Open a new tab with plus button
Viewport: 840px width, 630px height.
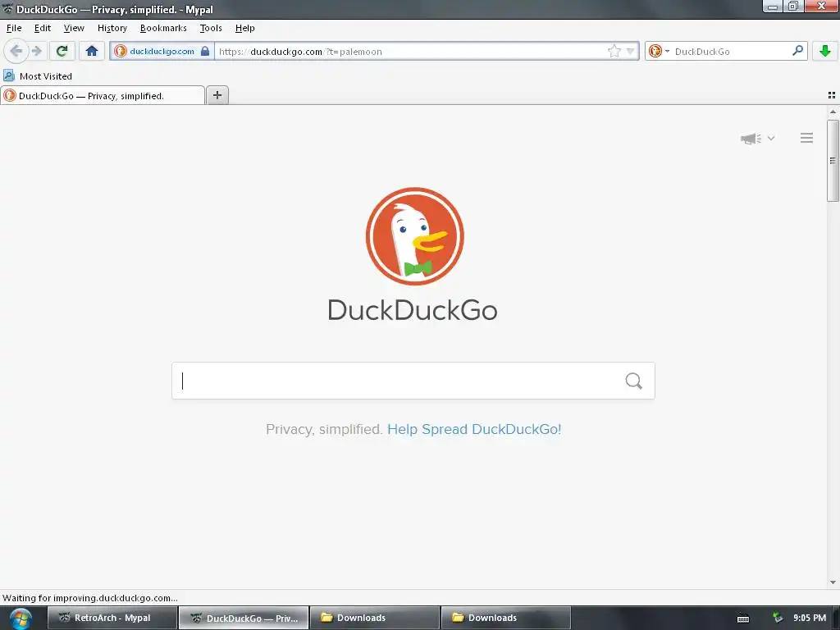point(217,95)
